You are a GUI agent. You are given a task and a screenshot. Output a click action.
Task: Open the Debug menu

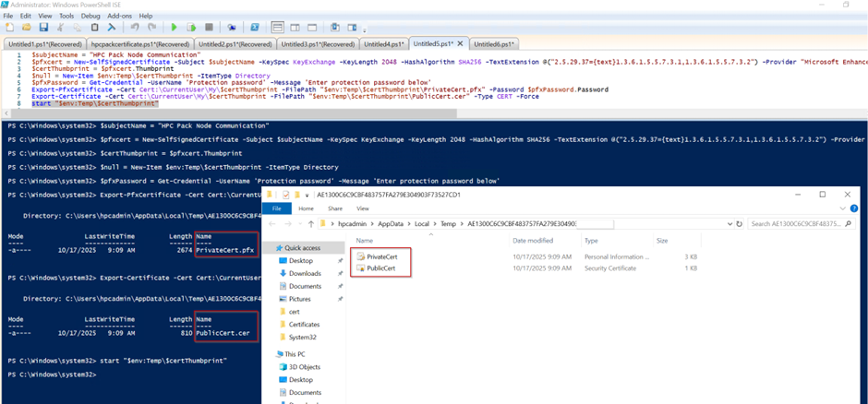(x=90, y=16)
